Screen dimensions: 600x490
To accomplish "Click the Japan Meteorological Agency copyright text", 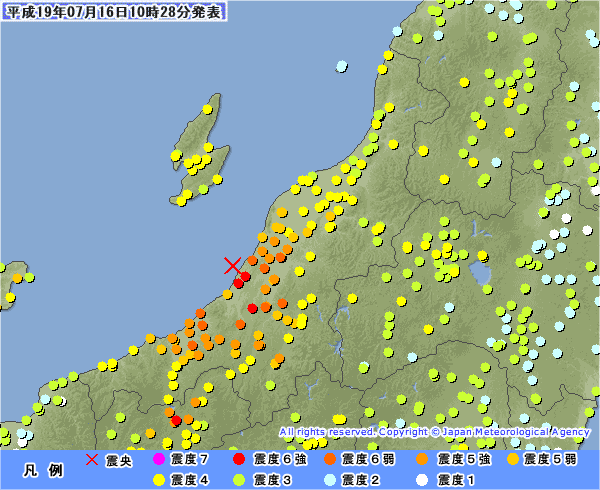I will tap(434, 432).
